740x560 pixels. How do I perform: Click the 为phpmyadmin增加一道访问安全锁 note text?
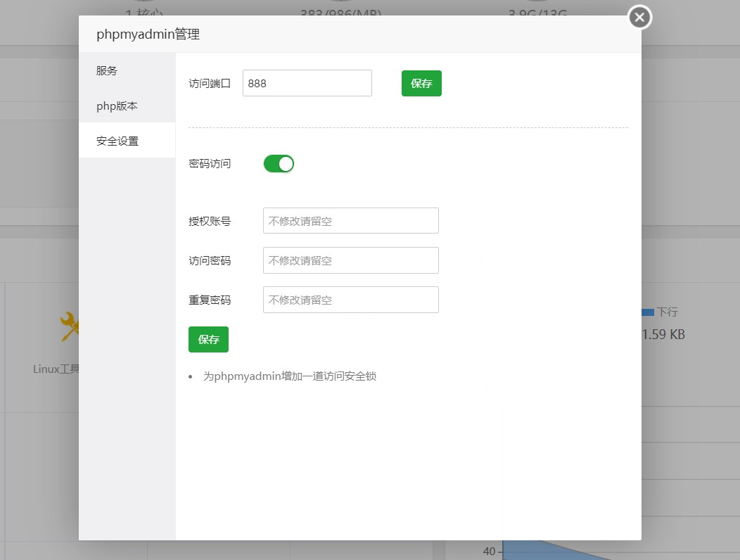(x=290, y=376)
